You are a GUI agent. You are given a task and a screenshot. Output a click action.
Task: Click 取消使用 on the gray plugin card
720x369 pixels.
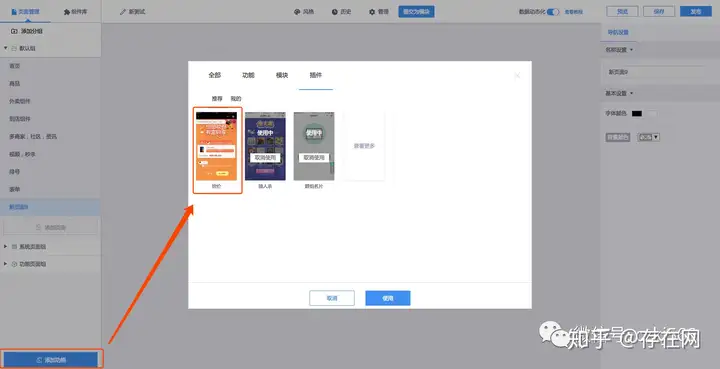tap(314, 157)
